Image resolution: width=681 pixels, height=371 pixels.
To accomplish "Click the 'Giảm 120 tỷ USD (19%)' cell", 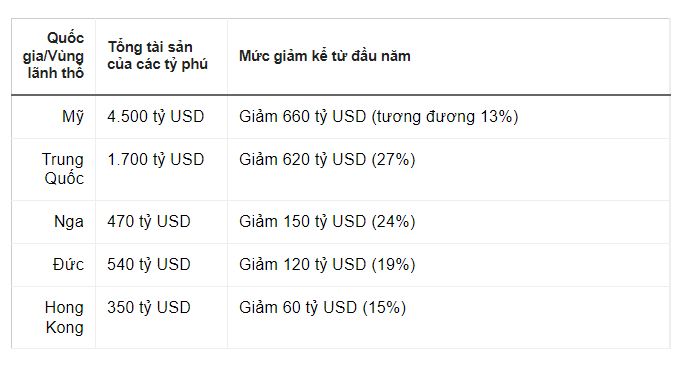I will (x=449, y=265).
